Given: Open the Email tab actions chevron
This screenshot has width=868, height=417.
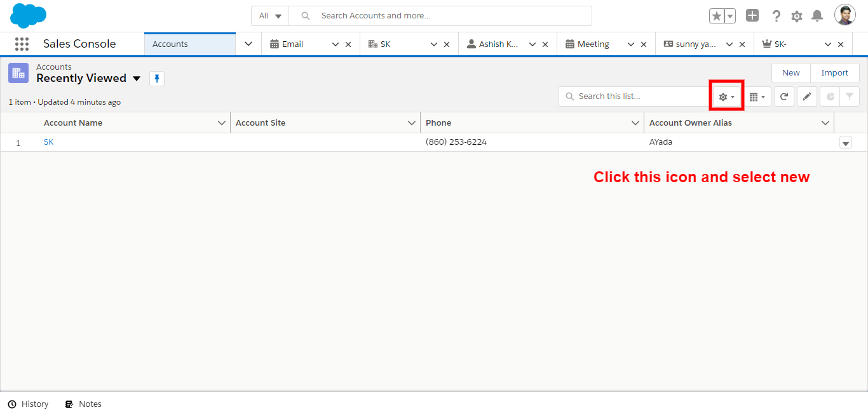Looking at the screenshot, I should point(336,44).
